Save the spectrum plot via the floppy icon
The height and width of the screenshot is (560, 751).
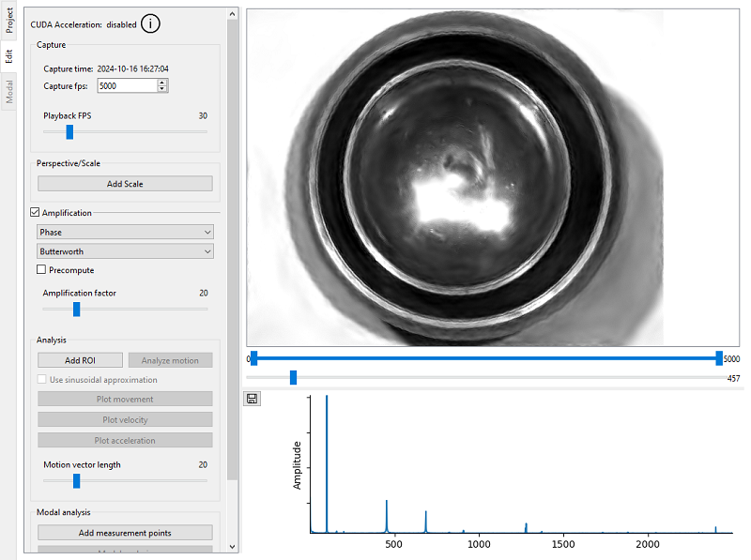252,399
